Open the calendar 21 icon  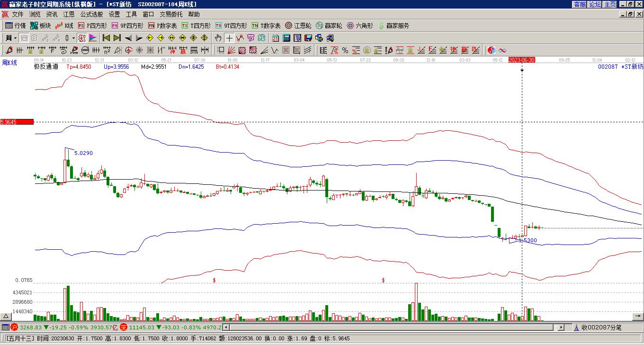[275, 38]
